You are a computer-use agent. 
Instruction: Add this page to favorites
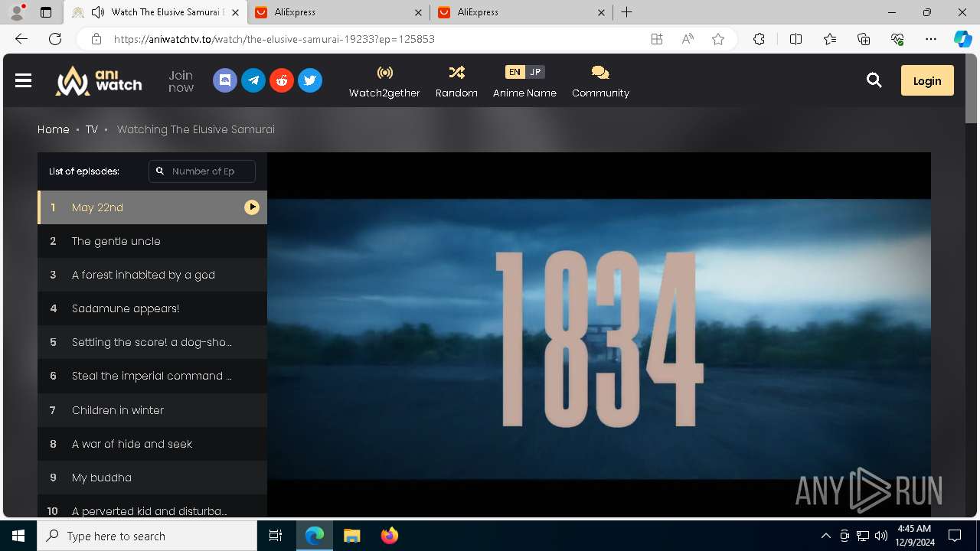click(x=718, y=39)
